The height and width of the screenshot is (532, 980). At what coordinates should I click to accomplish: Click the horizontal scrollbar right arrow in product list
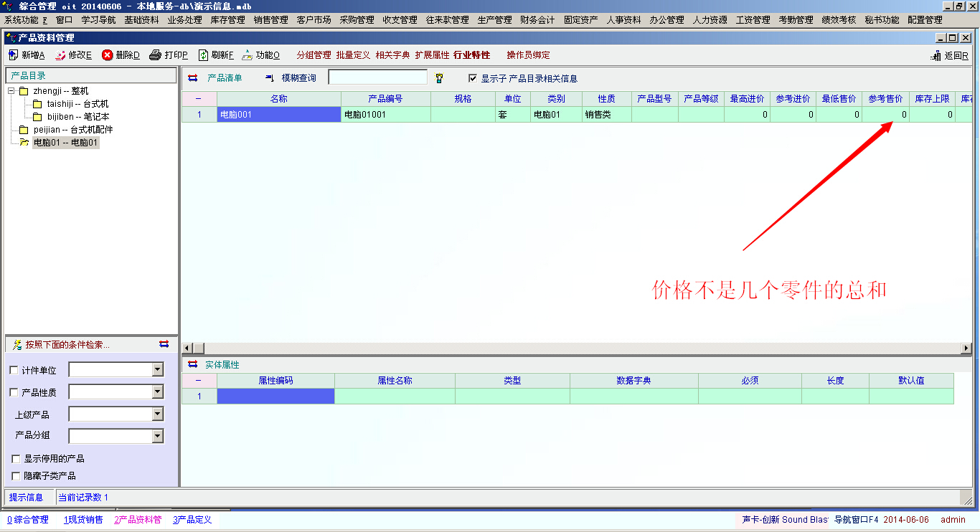tap(966, 348)
